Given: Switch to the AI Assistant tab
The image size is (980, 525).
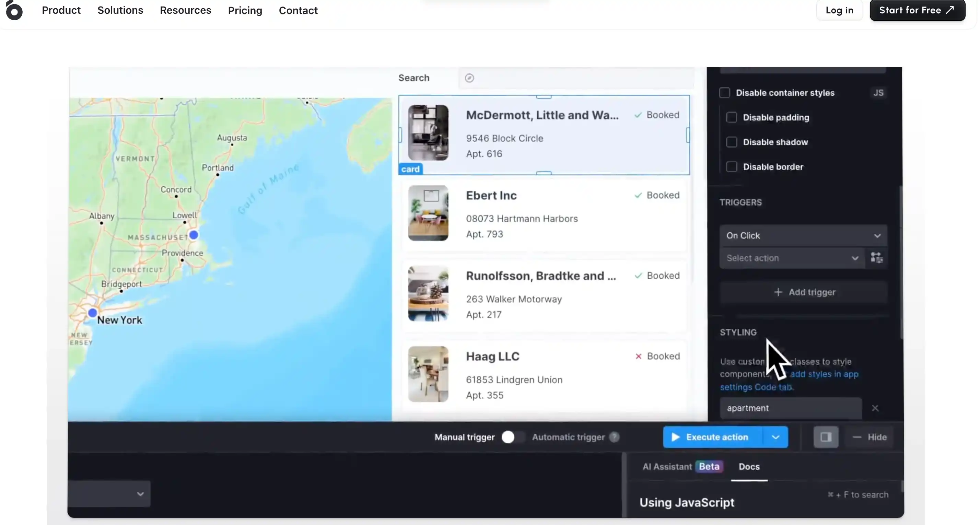Looking at the screenshot, I should coord(683,467).
